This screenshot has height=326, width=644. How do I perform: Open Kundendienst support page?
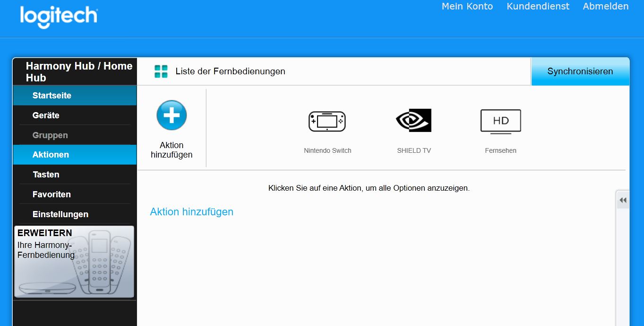(x=538, y=7)
